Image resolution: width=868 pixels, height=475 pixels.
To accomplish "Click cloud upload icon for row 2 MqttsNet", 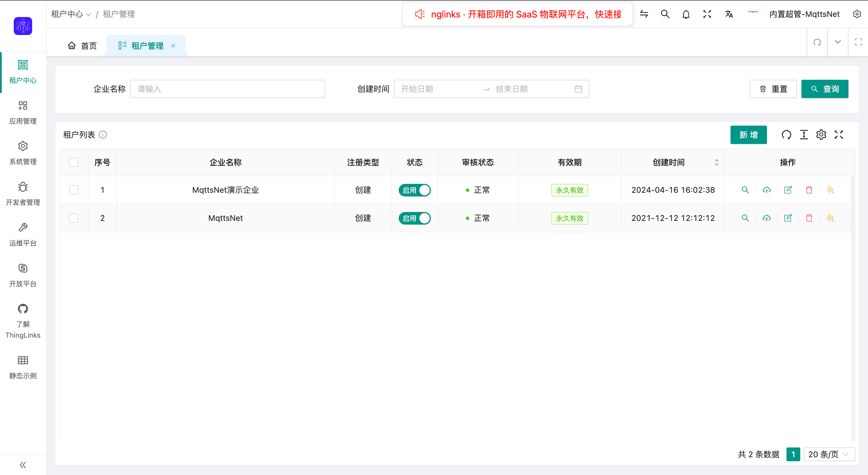I will [x=767, y=218].
